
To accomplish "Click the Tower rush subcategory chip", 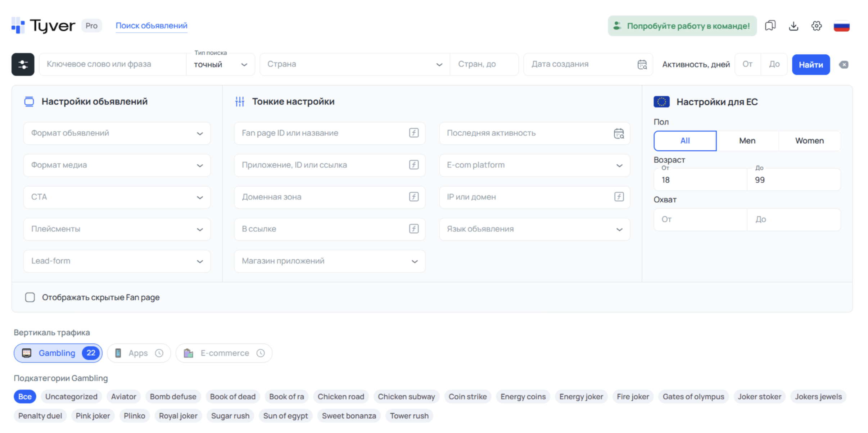I will (x=409, y=416).
